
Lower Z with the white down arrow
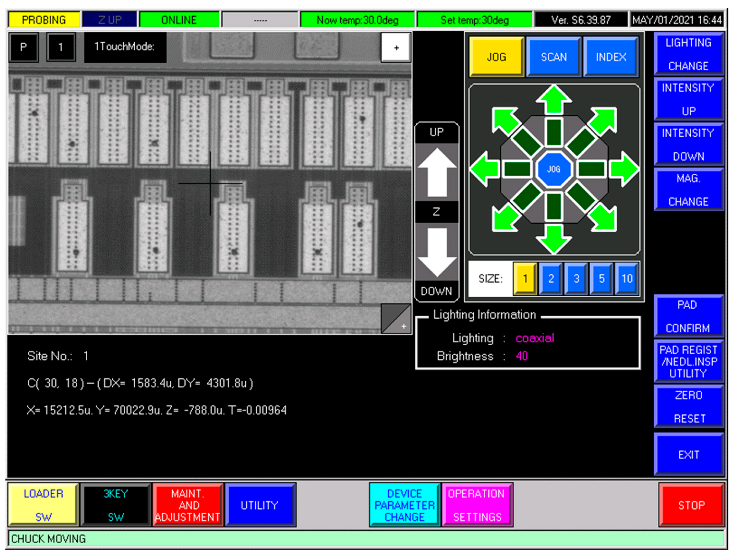point(437,252)
